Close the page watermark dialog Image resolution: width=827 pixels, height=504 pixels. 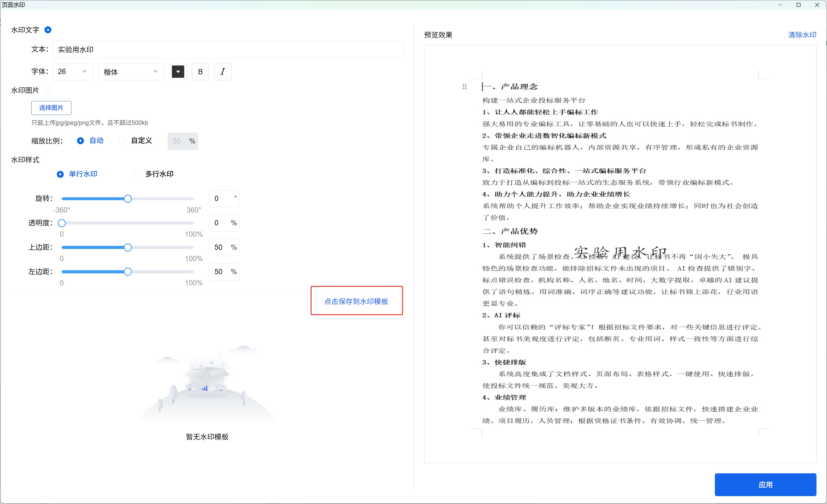pyautogui.click(x=817, y=5)
